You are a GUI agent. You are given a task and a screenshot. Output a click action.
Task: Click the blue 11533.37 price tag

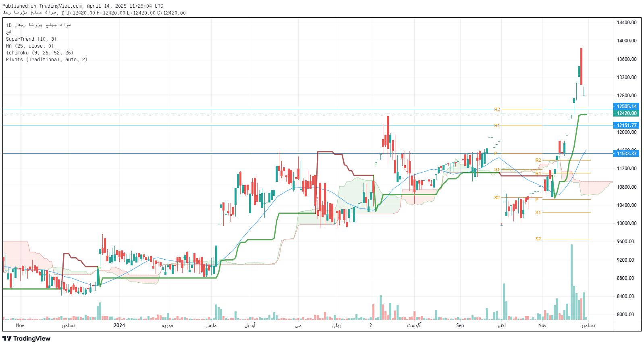tap(627, 154)
